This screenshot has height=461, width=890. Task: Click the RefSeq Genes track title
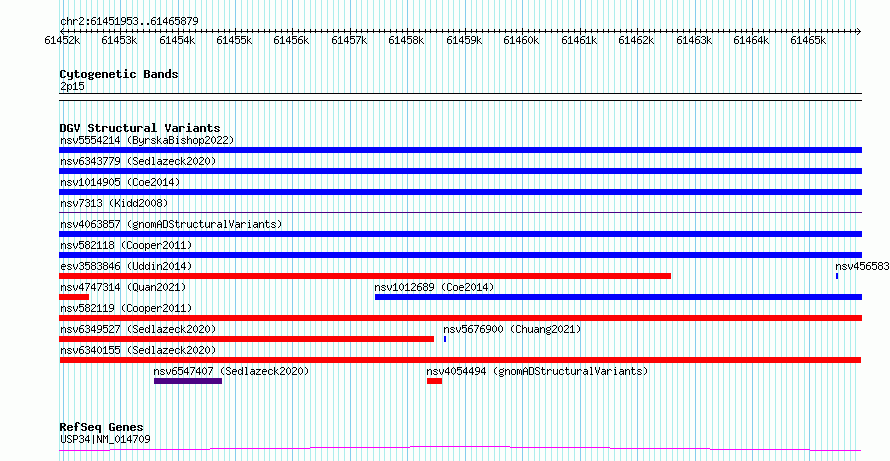point(101,428)
